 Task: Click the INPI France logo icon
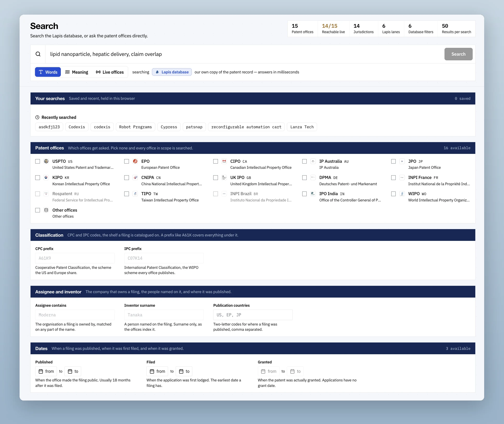[x=402, y=177]
